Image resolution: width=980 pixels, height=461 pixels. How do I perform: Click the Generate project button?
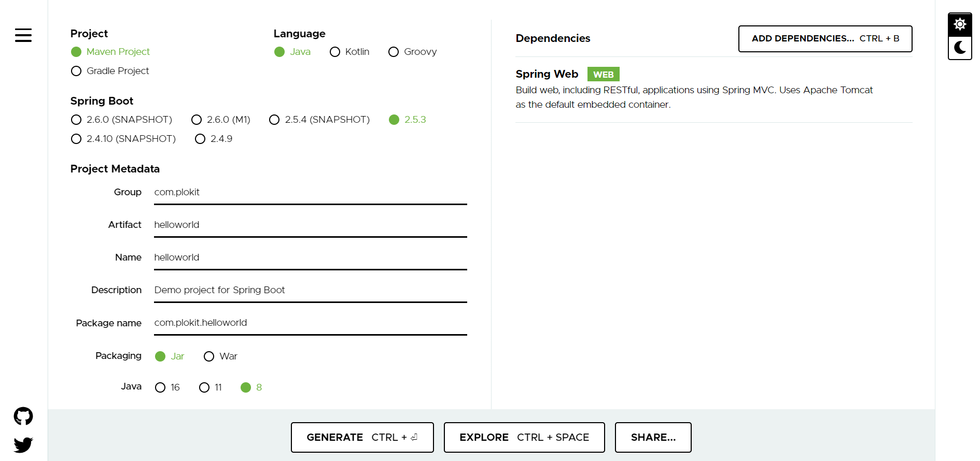coord(362,437)
